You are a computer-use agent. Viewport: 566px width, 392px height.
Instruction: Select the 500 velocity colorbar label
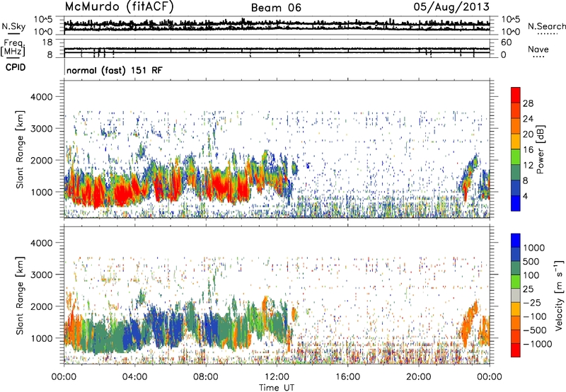point(531,261)
